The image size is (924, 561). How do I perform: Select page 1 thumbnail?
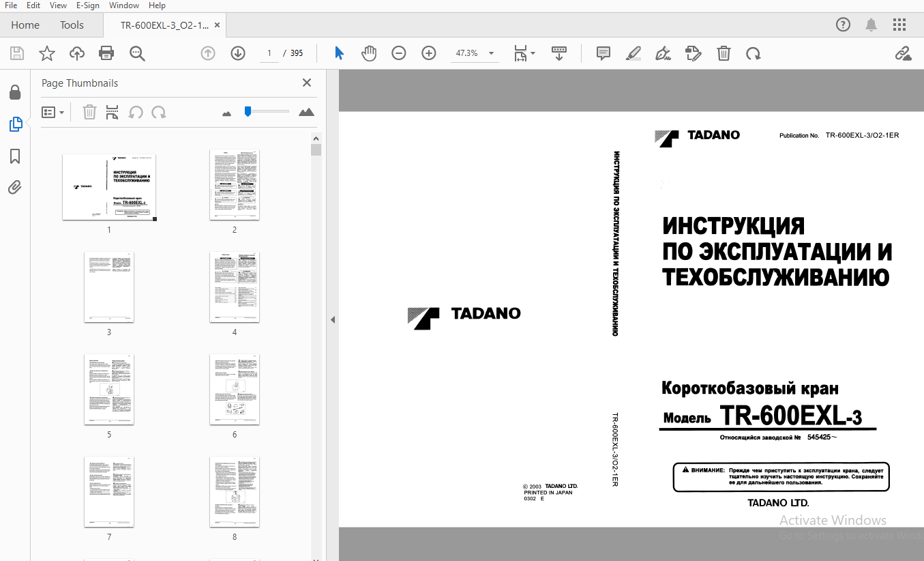[109, 187]
